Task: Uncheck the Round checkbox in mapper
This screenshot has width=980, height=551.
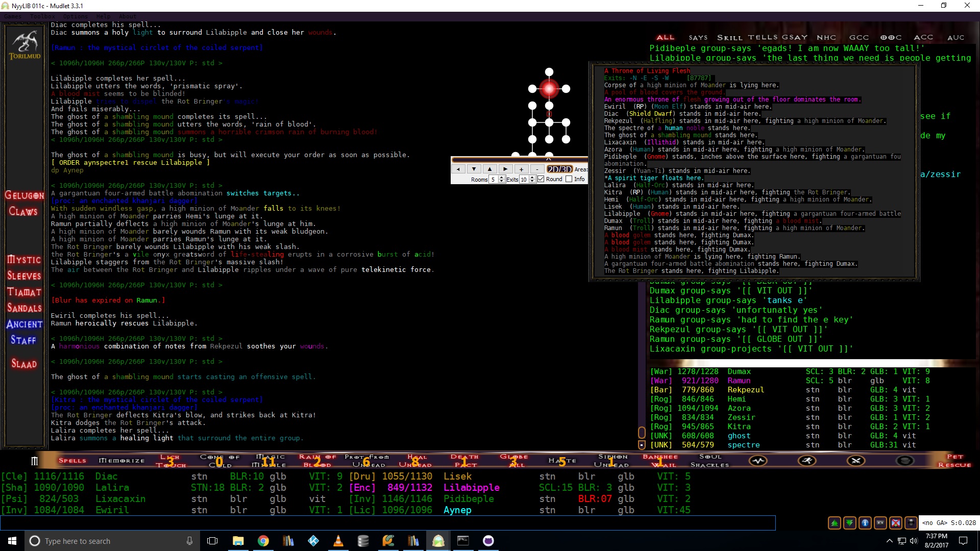Action: pos(541,179)
